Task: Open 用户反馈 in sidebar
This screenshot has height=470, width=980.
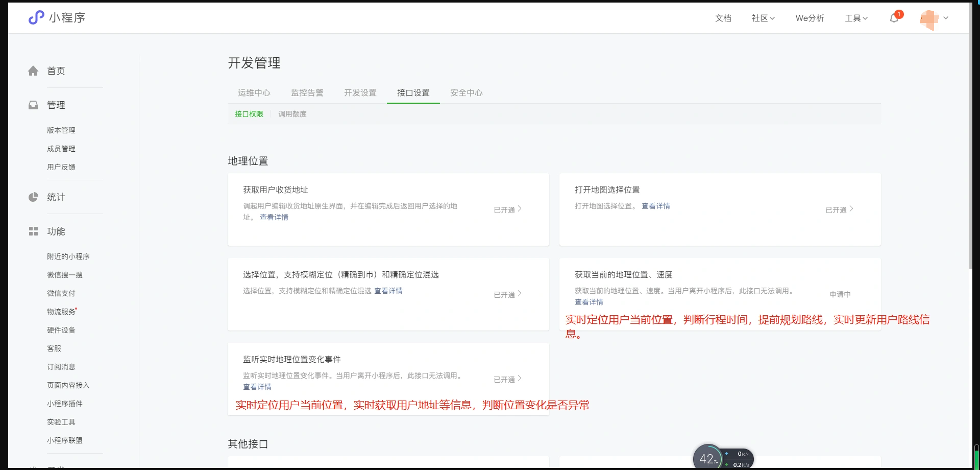Action: click(x=61, y=167)
